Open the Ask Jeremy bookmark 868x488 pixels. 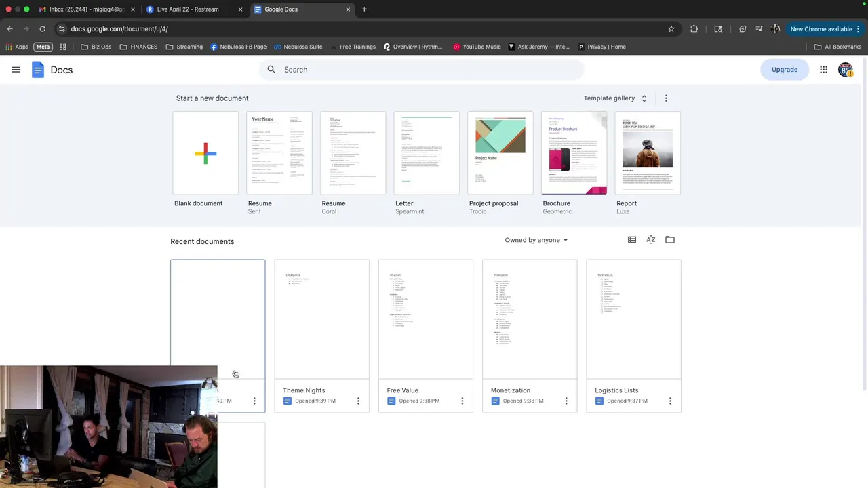tap(538, 47)
